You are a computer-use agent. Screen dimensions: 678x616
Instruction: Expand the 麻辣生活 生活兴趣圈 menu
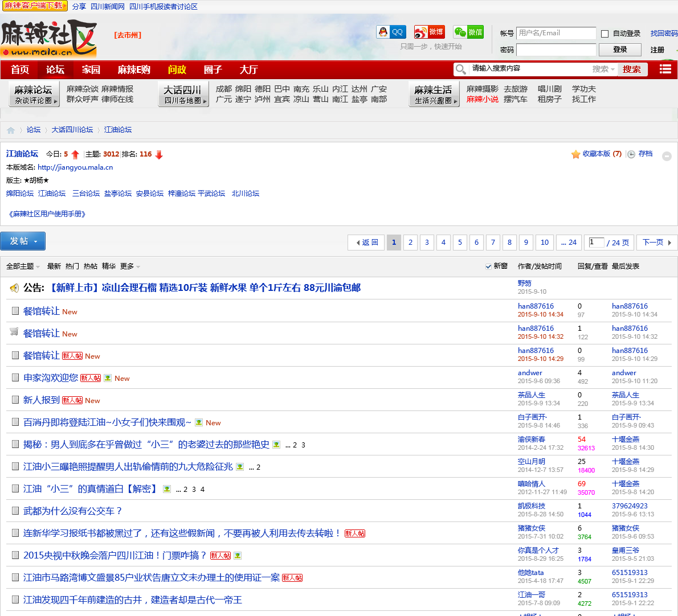pos(434,94)
